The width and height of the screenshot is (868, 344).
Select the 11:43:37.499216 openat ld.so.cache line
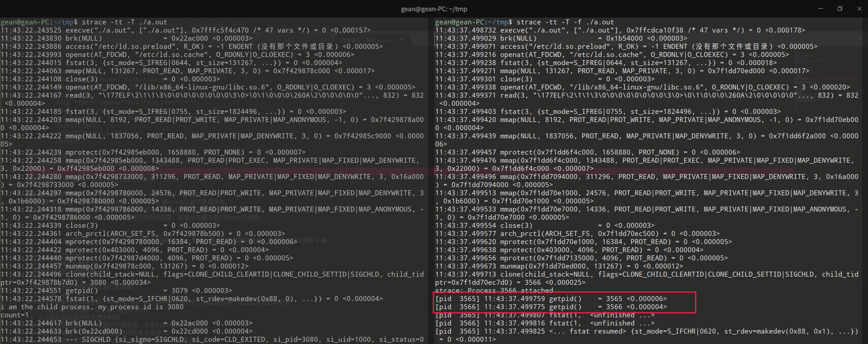coord(612,55)
